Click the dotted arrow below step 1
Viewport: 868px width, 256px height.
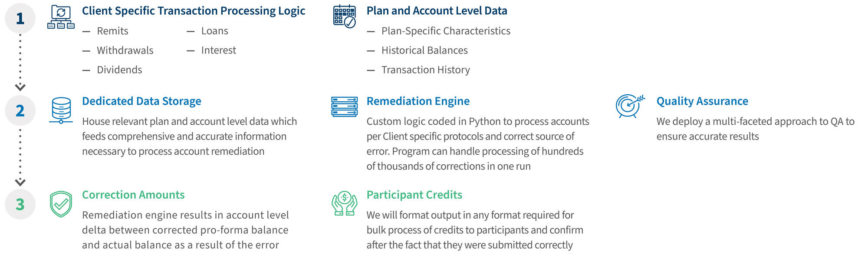coord(20,63)
